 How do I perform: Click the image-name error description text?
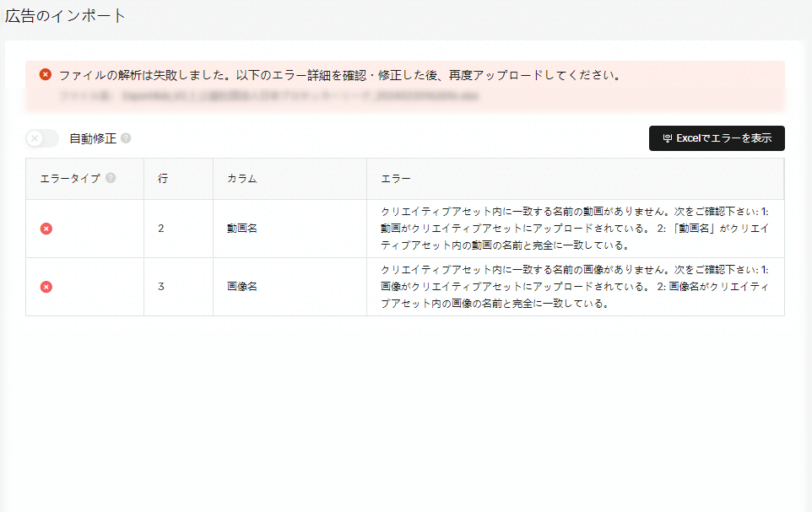pos(574,287)
